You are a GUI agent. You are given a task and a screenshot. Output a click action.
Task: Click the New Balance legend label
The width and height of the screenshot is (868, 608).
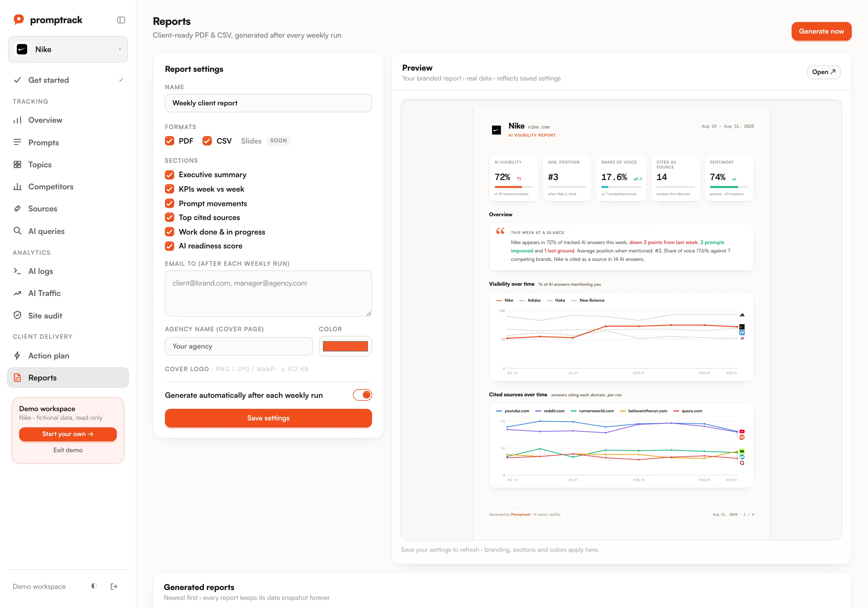592,300
